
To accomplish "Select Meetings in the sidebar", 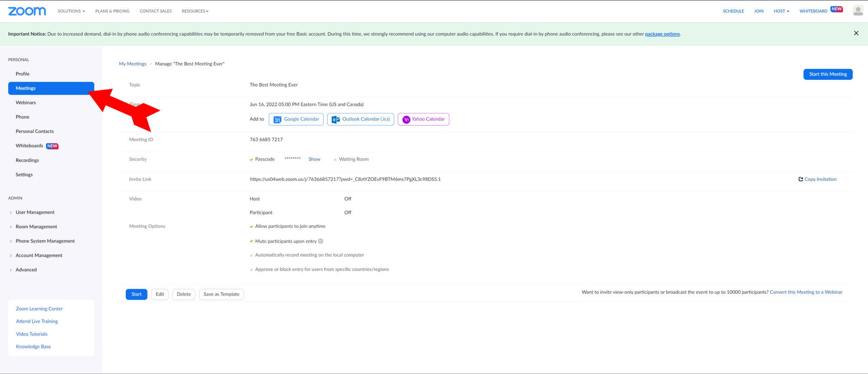I will click(51, 88).
